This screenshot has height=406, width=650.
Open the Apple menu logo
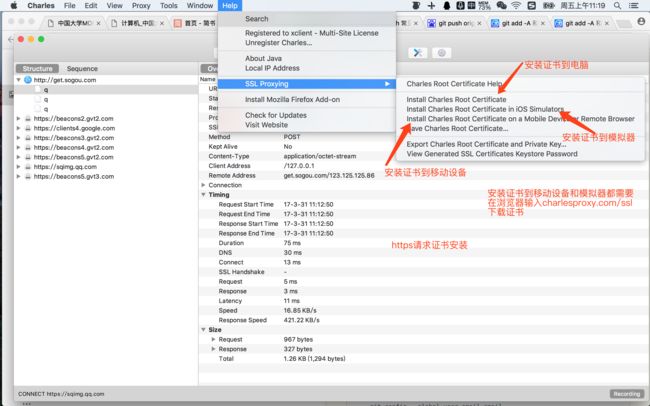[x=14, y=5]
